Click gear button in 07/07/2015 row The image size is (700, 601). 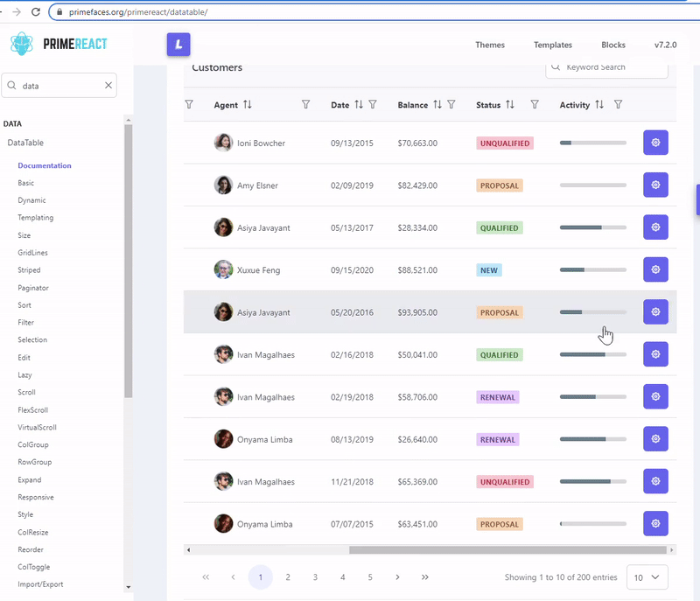655,523
